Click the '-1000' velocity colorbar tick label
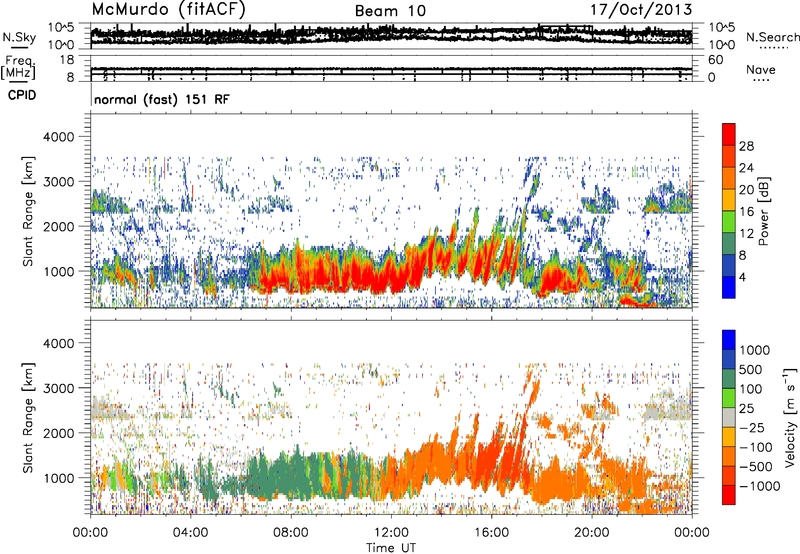This screenshot has height=554, width=800. 760,486
